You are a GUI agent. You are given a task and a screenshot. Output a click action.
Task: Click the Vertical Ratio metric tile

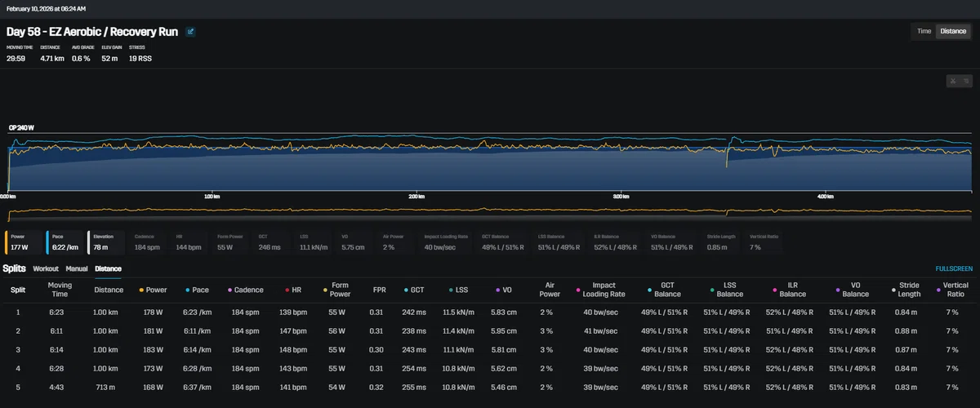(764, 242)
